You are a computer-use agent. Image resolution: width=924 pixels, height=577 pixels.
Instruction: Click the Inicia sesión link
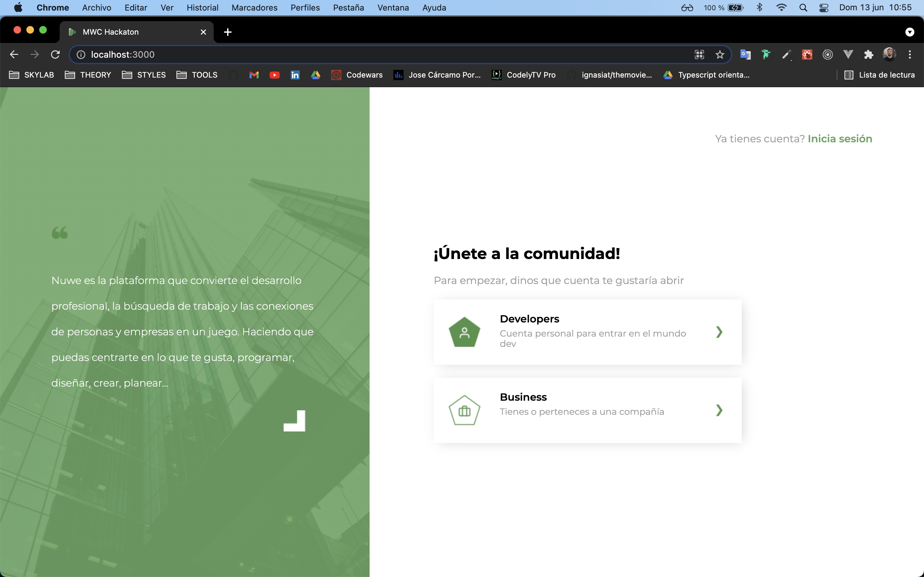point(840,138)
